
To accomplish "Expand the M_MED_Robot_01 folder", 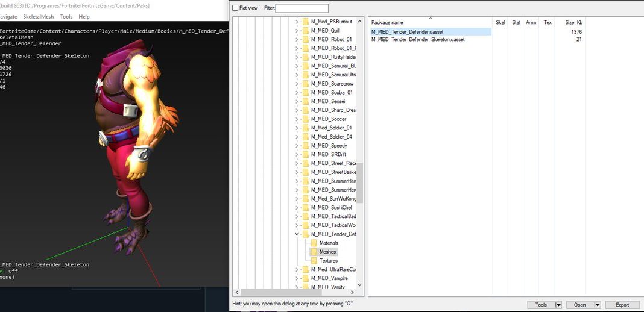I will (297, 39).
